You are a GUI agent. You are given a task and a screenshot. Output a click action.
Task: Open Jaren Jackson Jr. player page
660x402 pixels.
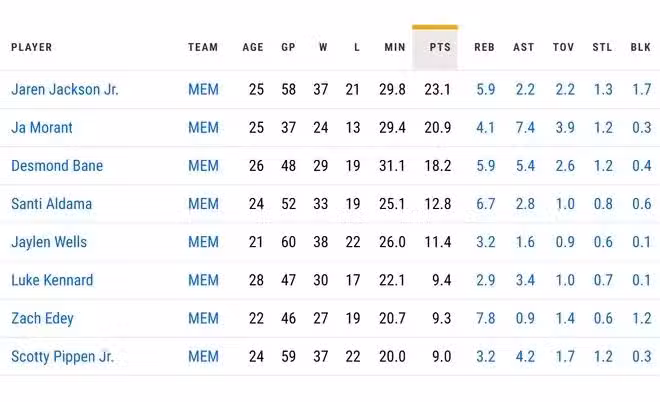click(x=65, y=90)
